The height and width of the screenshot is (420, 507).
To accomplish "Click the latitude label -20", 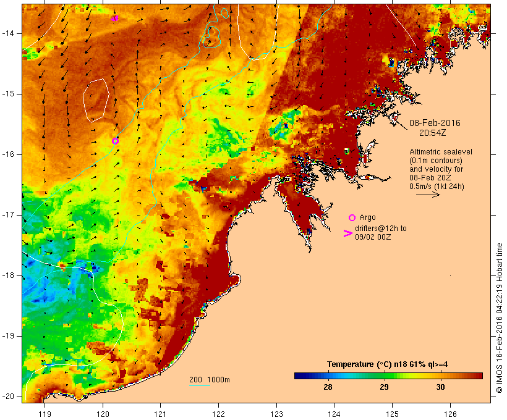I will click(8, 397).
